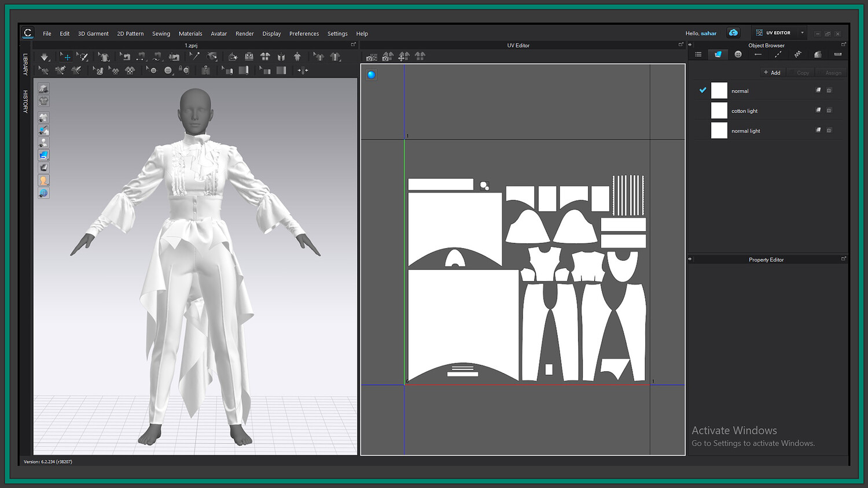Expand the HISTORY side panel
Screen dimensions: 868x488
[x=25, y=101]
